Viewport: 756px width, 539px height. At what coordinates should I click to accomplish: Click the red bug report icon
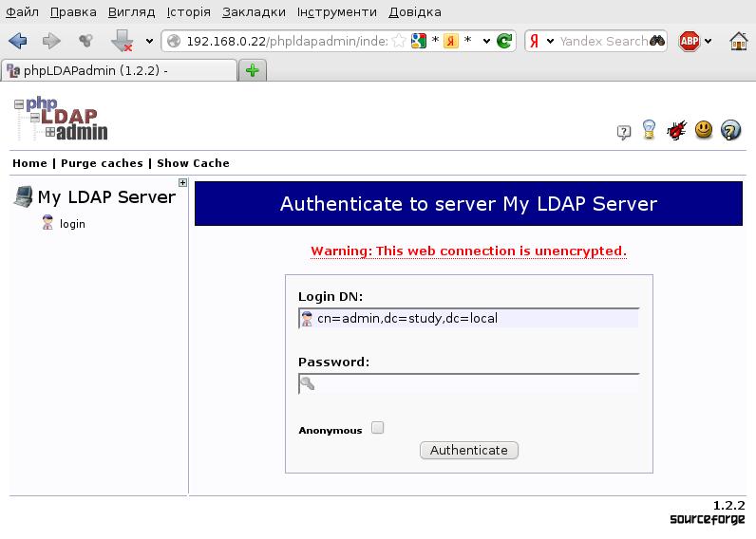pos(676,130)
